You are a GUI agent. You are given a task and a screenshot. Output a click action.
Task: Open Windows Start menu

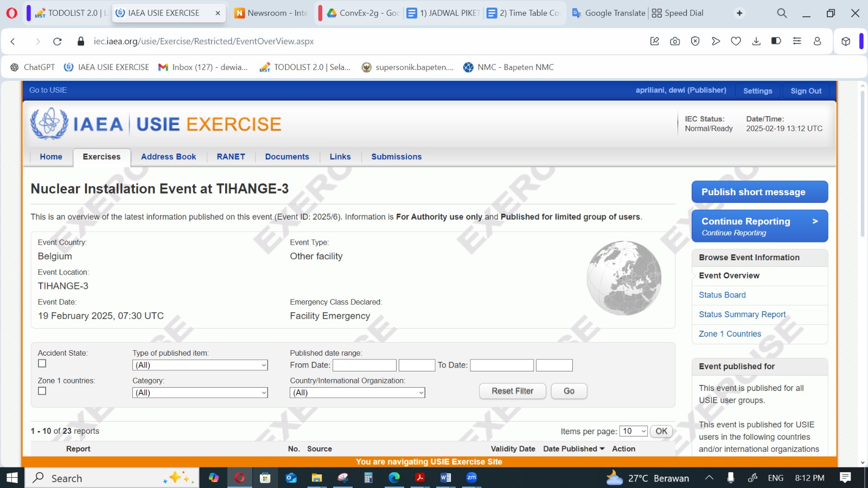click(x=12, y=478)
